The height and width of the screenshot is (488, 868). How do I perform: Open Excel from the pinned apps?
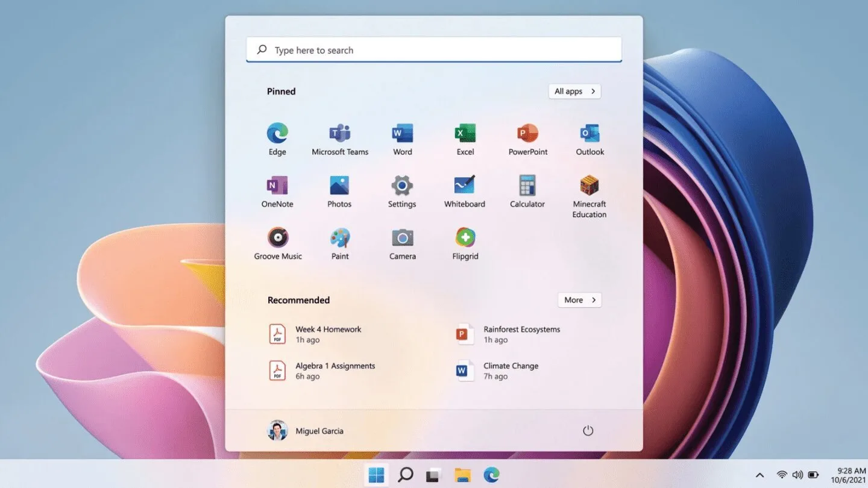pyautogui.click(x=465, y=139)
